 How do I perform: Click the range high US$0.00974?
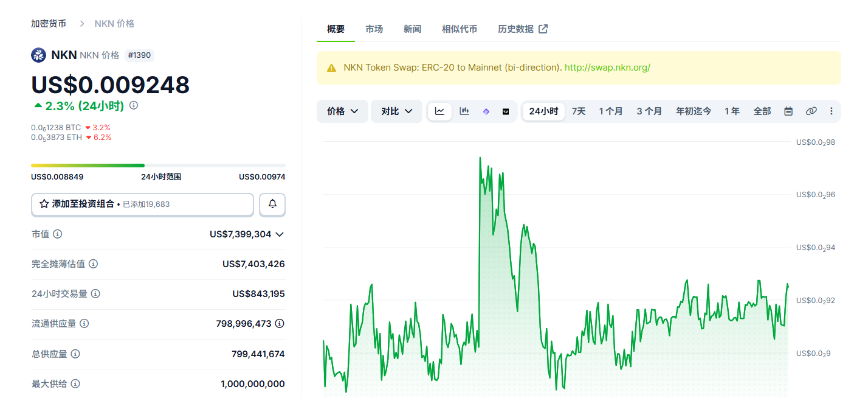tap(262, 177)
